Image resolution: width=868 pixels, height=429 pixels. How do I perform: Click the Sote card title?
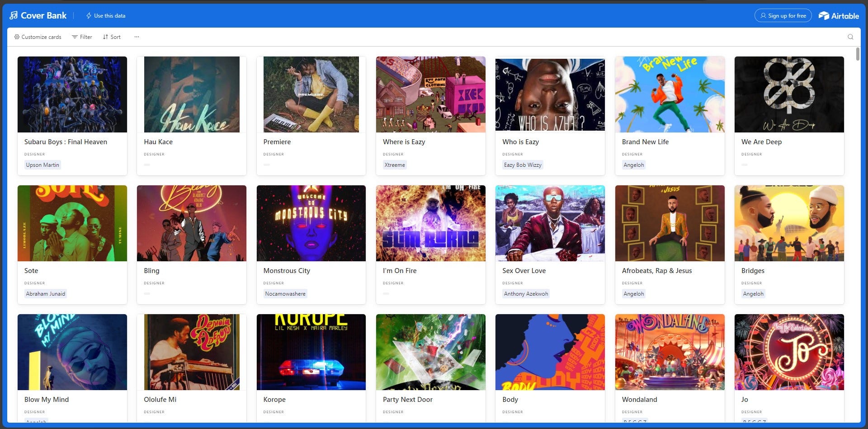[x=31, y=271]
